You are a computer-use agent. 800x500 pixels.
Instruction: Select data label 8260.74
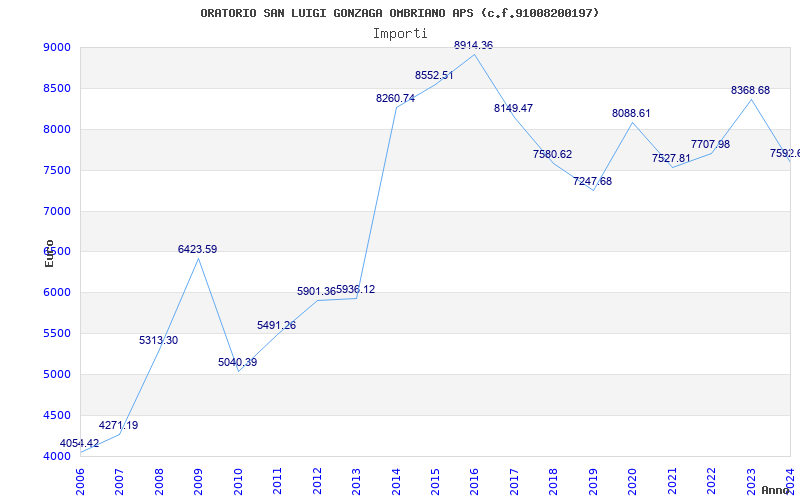(395, 98)
